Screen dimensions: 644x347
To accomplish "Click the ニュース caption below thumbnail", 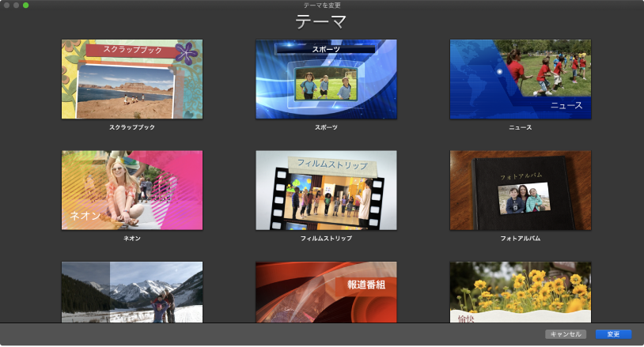I will (x=521, y=127).
